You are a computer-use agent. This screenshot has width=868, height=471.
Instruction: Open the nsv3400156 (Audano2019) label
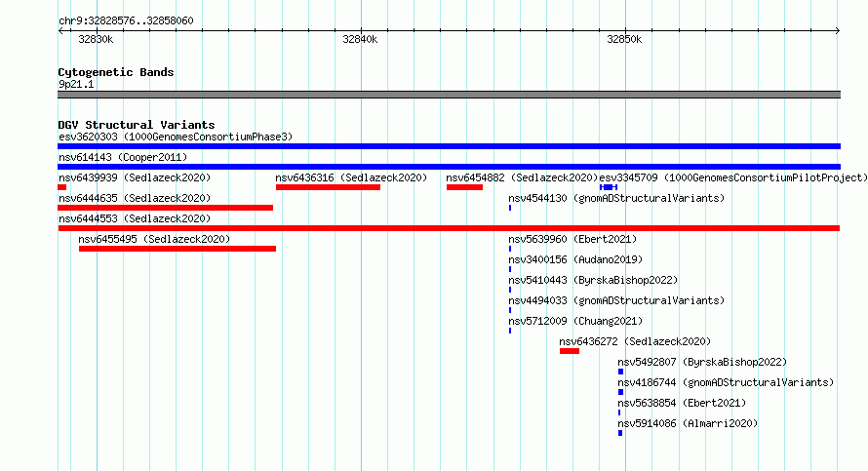pos(575,259)
